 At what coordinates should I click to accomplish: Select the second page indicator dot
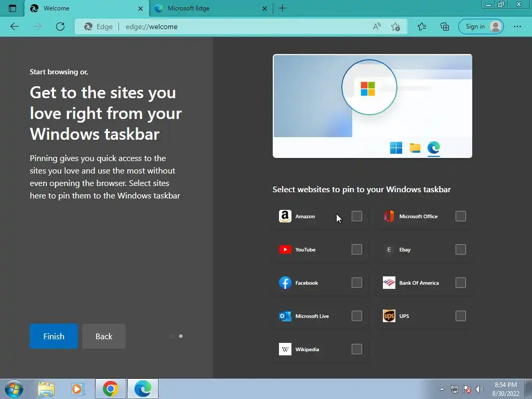point(181,336)
